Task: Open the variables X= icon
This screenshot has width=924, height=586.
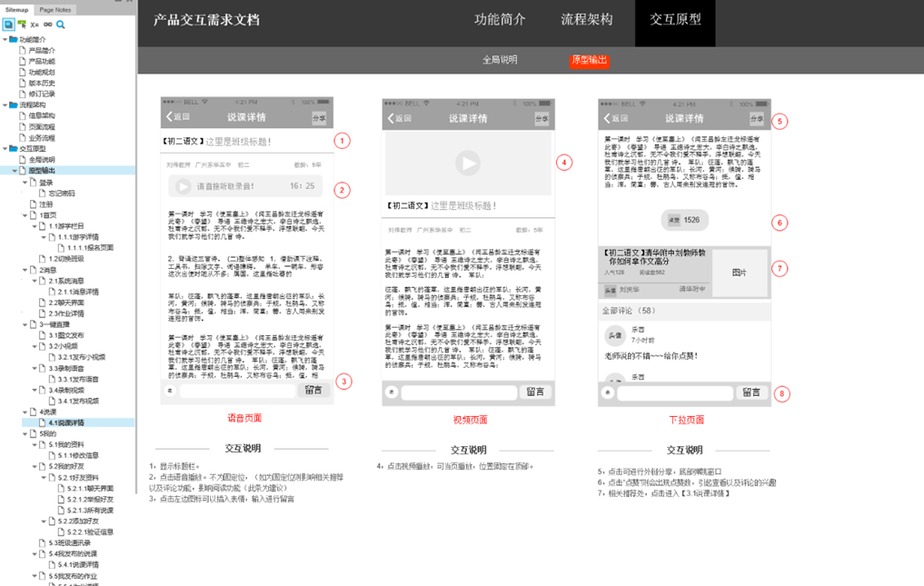Action: [35, 25]
